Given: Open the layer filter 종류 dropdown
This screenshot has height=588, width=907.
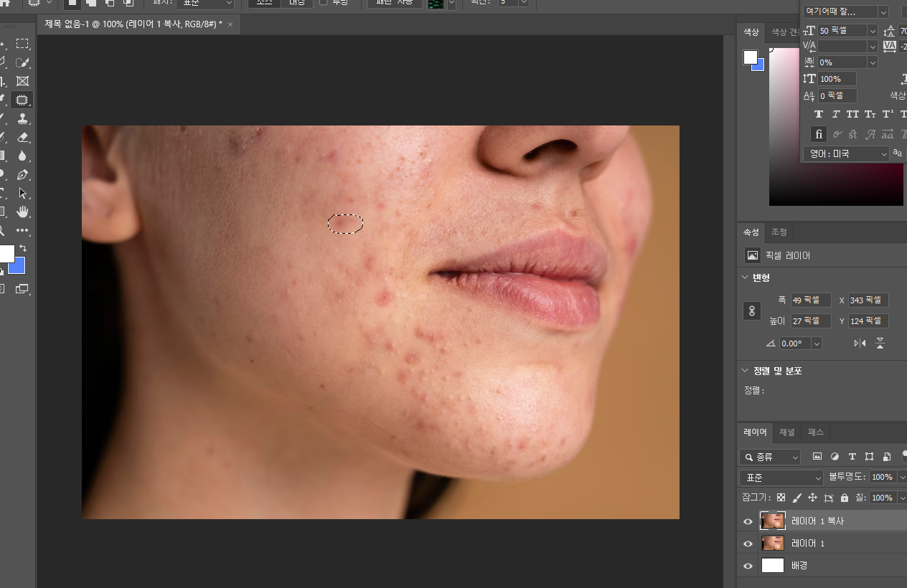Looking at the screenshot, I should pyautogui.click(x=770, y=457).
